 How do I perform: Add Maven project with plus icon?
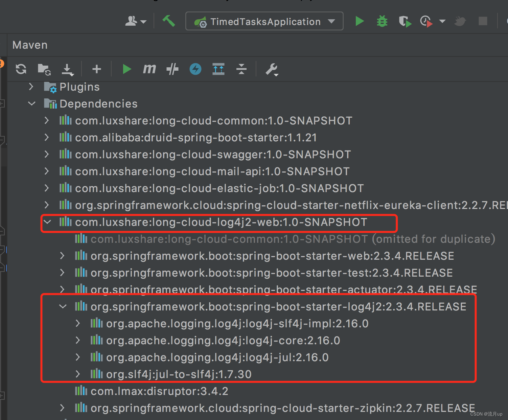tap(97, 69)
